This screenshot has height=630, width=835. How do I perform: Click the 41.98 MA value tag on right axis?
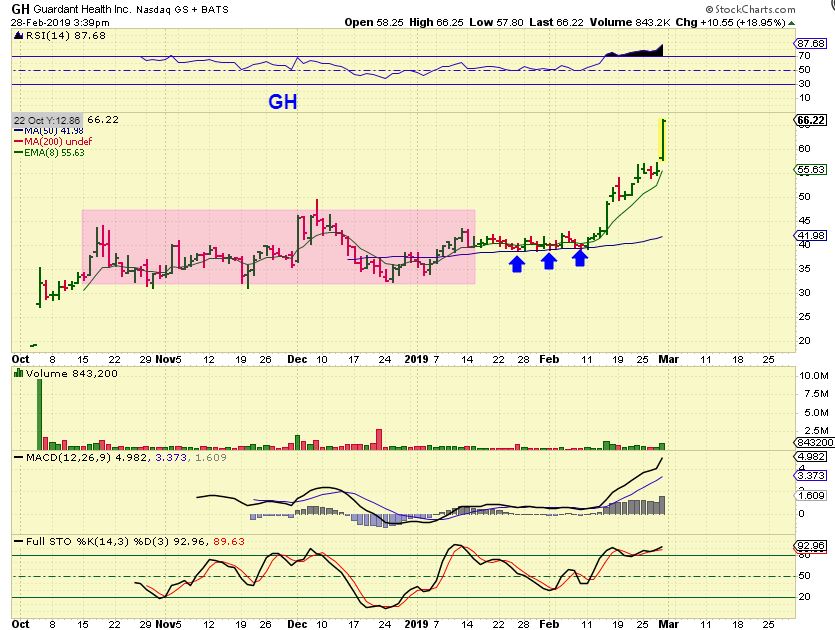811,235
